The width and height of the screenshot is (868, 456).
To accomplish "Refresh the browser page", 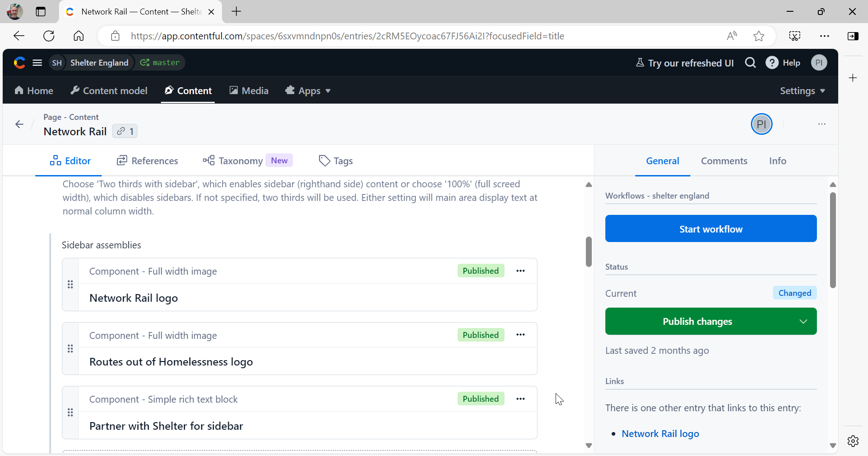I will pos(49,36).
